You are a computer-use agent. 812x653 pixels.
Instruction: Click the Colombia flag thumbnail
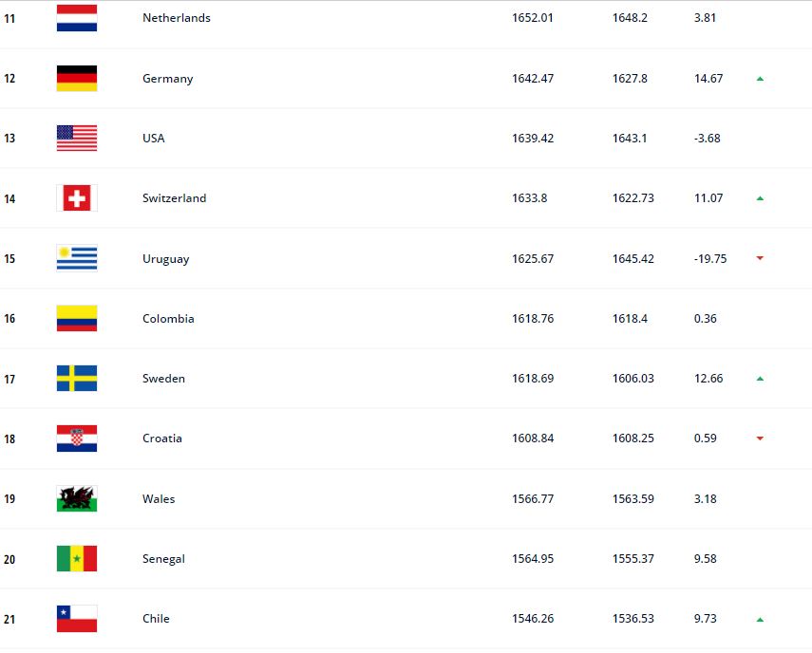(77, 318)
